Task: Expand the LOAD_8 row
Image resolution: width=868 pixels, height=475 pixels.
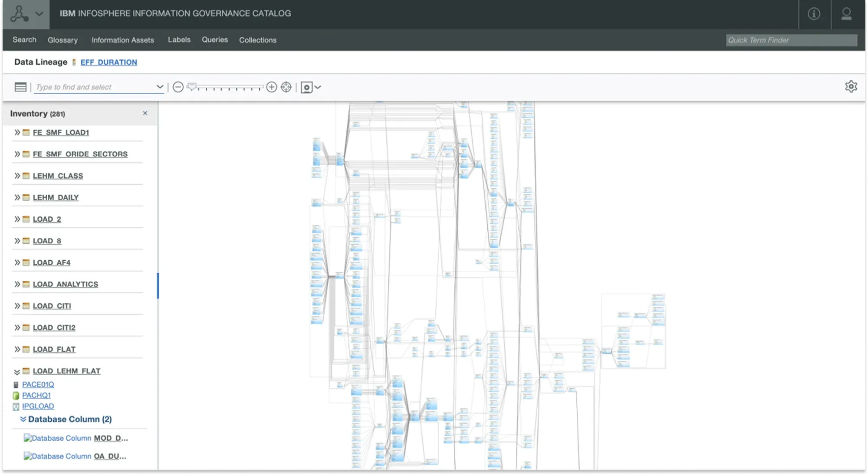Action: [x=17, y=241]
